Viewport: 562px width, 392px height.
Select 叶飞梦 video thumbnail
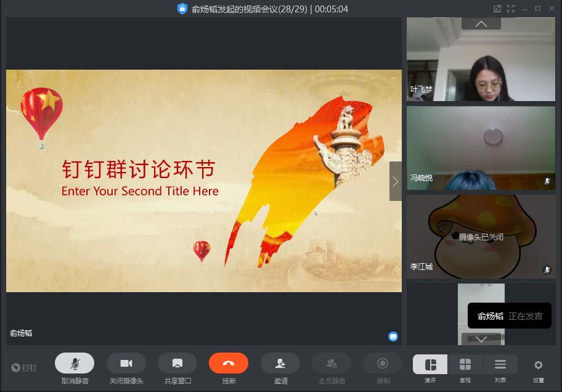(x=481, y=59)
